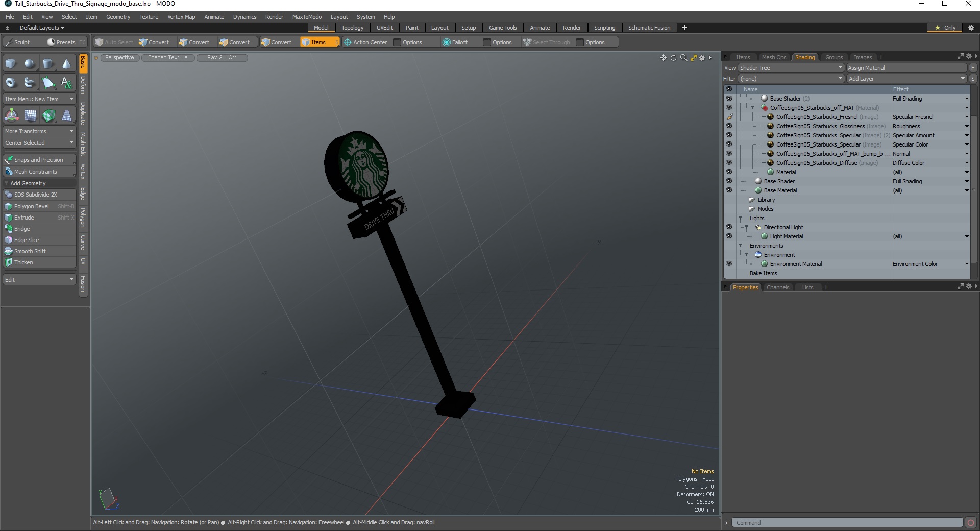Select the Cylinder primitive tool
The height and width of the screenshot is (531, 980).
coord(48,64)
